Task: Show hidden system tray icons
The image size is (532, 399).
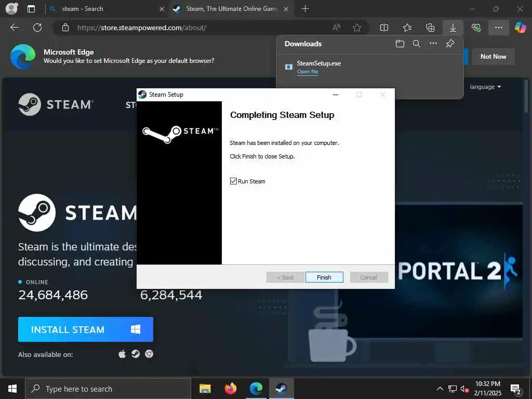Action: [440, 389]
